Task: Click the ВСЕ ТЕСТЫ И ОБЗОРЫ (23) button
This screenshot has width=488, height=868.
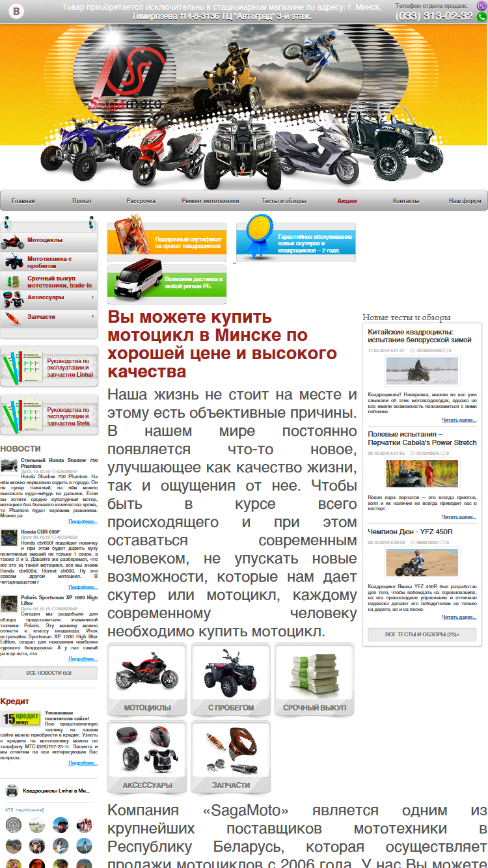Action: (422, 634)
